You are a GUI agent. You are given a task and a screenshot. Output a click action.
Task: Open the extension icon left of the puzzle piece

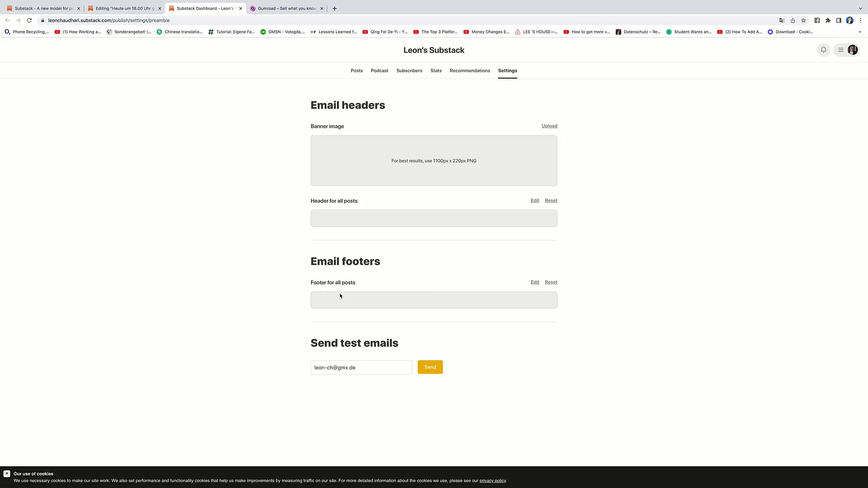(817, 20)
